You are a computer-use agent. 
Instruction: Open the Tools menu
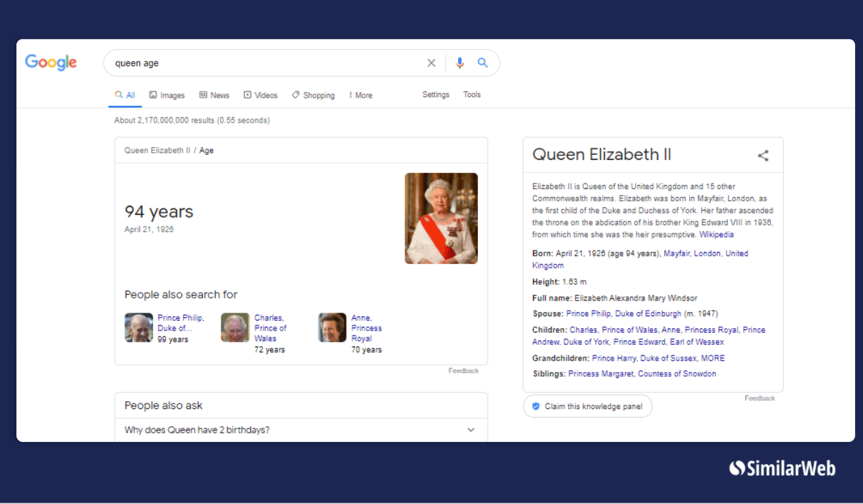pyautogui.click(x=472, y=94)
